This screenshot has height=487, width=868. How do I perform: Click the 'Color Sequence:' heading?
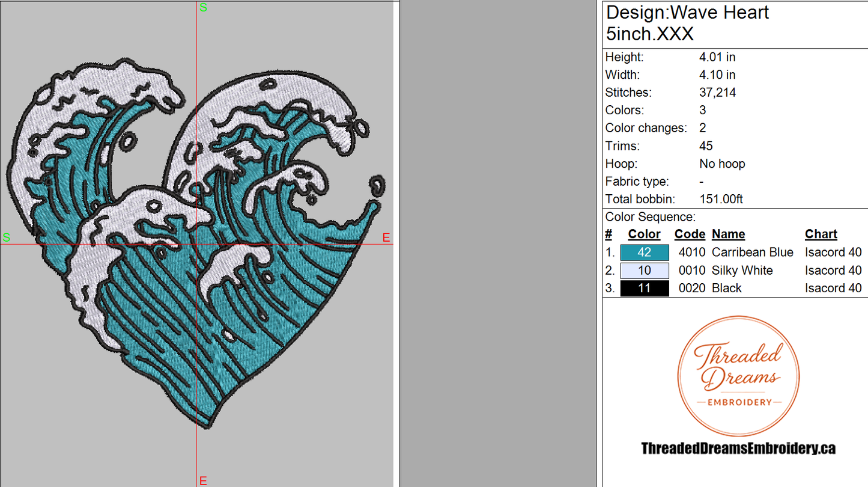pos(651,217)
